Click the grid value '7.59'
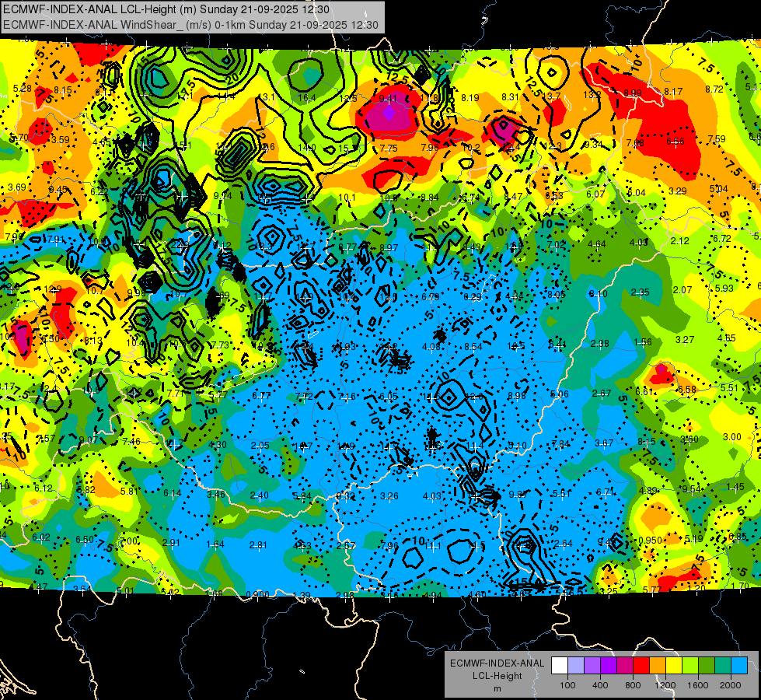This screenshot has height=700, width=761. point(717,139)
